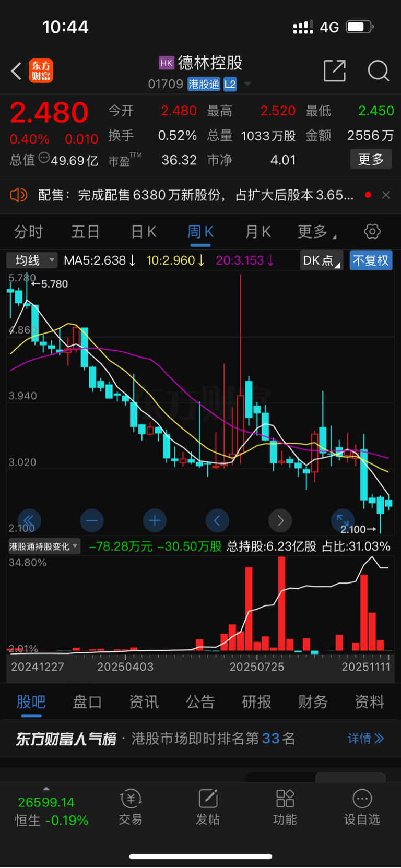Tap info icon beside 总值
Image resolution: width=401 pixels, height=868 pixels.
[44, 157]
